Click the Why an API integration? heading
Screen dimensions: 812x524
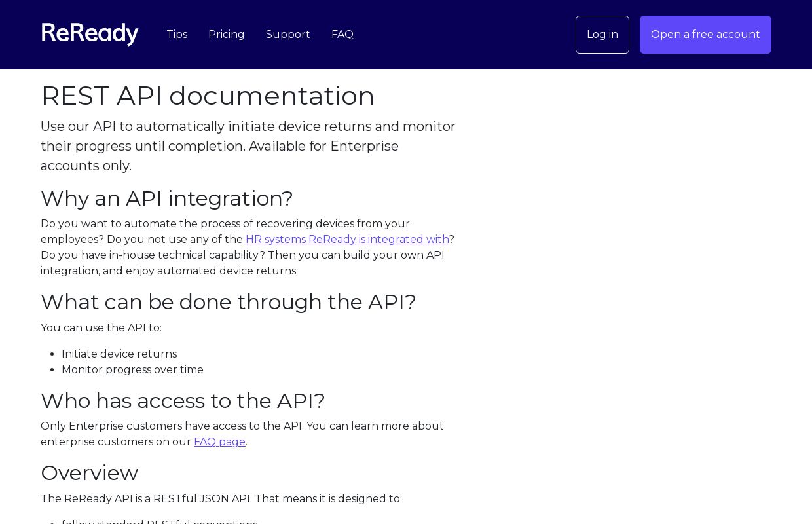167,198
